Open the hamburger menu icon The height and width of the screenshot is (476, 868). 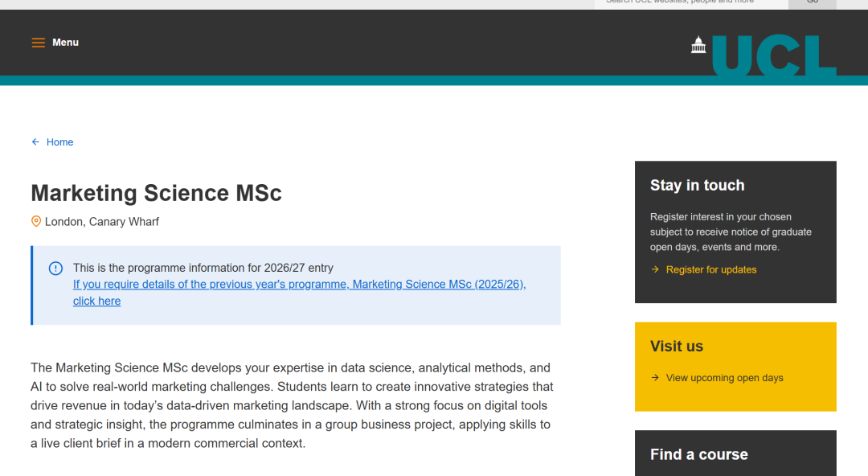point(38,43)
